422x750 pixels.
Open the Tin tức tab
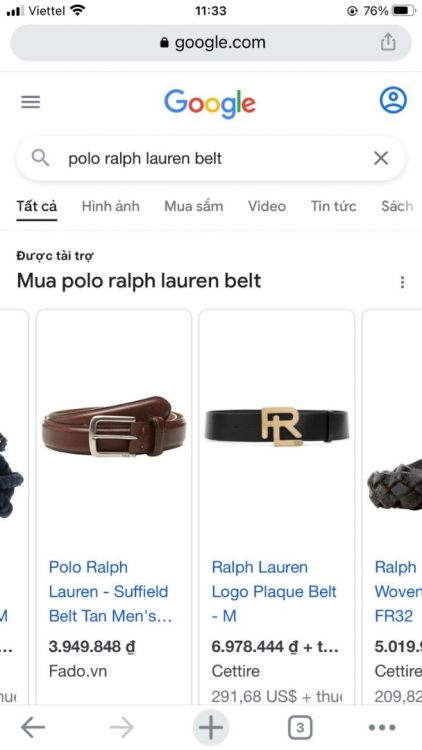coord(333,206)
